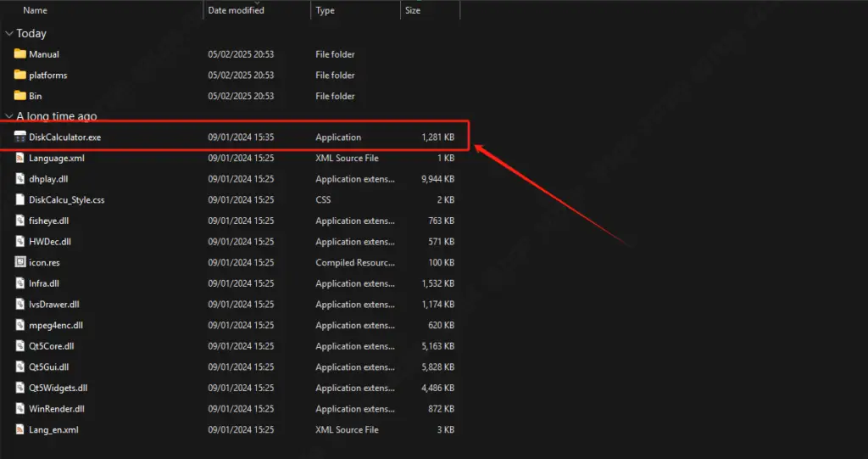Select the Manual folder name
The image size is (868, 459).
[x=44, y=54]
